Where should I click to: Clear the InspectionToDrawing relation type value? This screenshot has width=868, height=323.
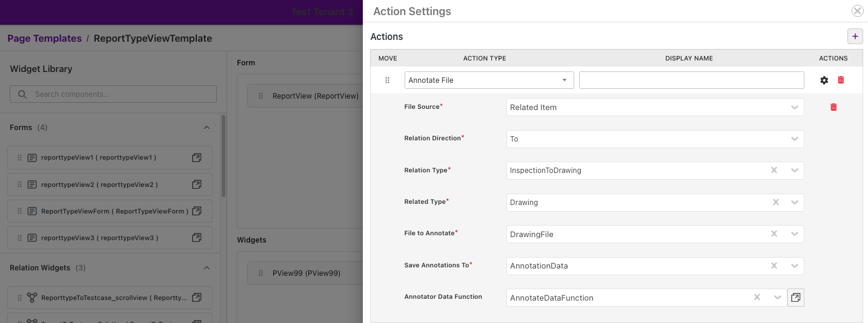point(774,171)
